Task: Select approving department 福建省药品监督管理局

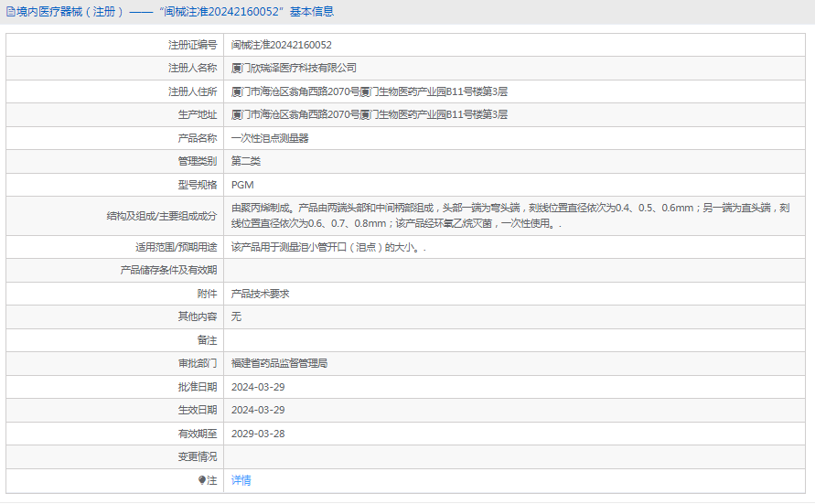Action: point(280,364)
